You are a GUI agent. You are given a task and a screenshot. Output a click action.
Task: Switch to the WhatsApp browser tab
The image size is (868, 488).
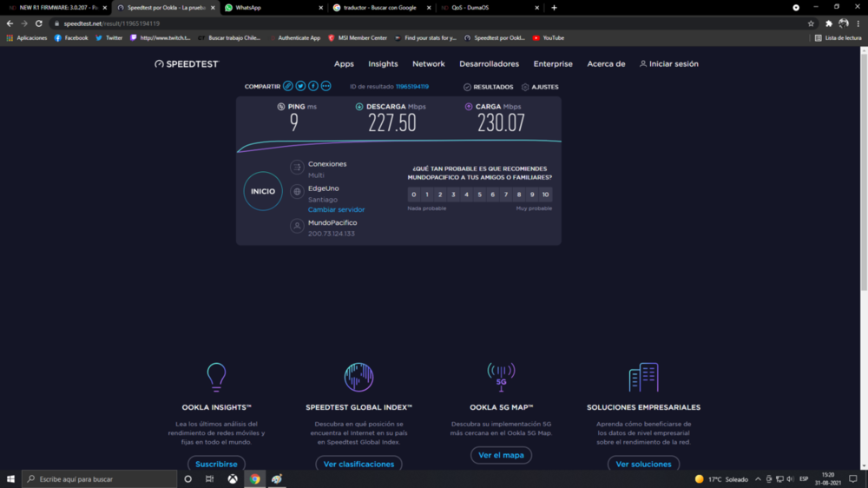click(x=273, y=8)
